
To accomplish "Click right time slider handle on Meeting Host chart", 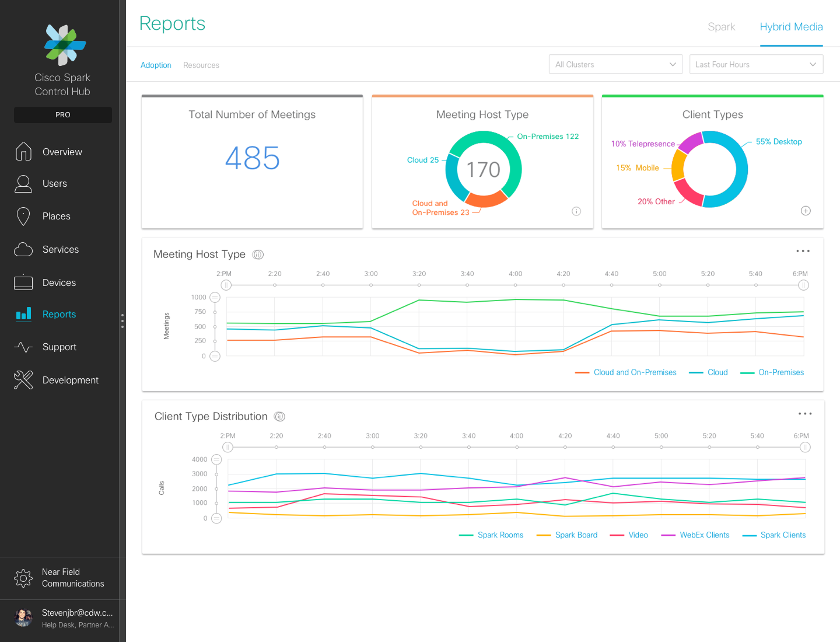I will tap(803, 285).
